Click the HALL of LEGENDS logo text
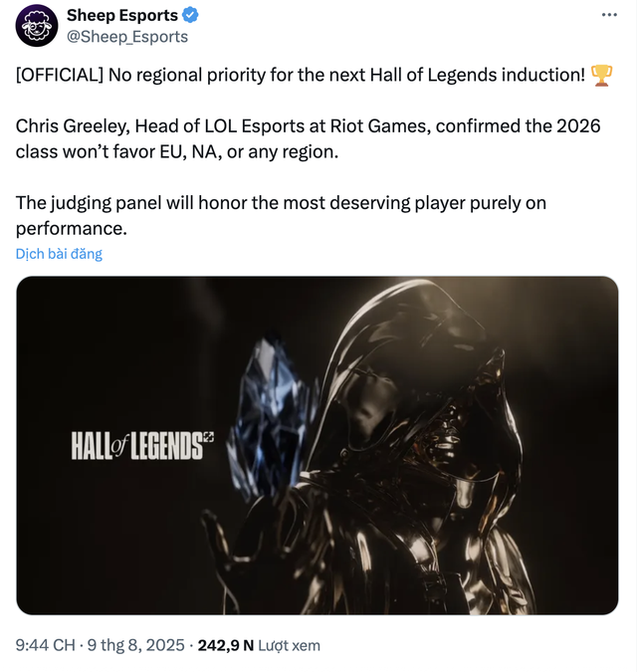This screenshot has width=637, height=672. coord(135,446)
